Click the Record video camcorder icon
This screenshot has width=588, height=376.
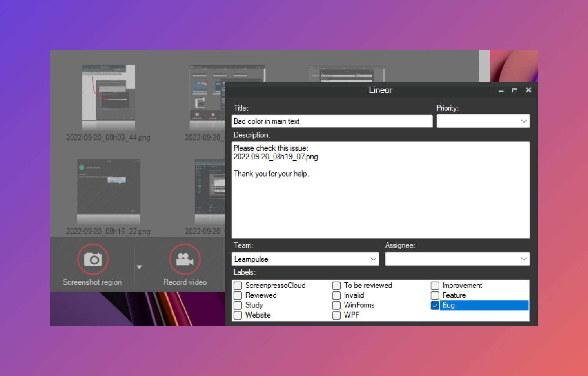pos(185,259)
